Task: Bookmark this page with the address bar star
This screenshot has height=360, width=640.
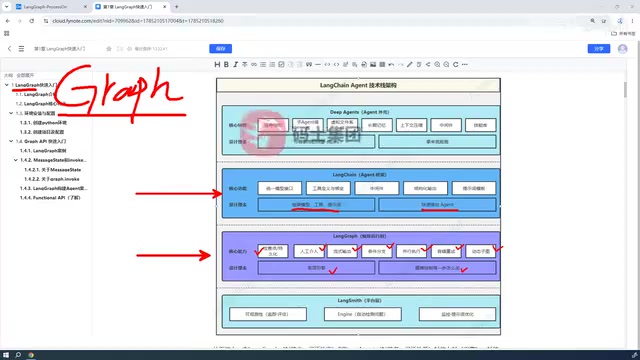Action: tap(603, 21)
